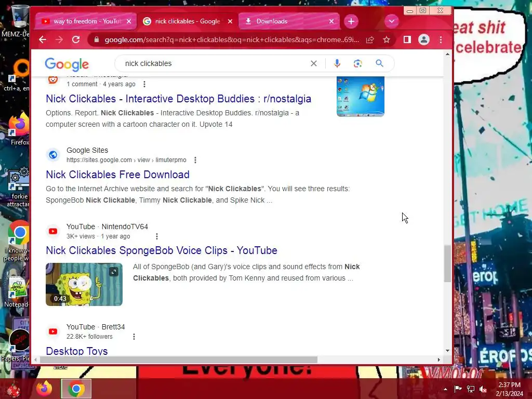
Task: Click scroll up arrow of page
Action: (x=447, y=54)
